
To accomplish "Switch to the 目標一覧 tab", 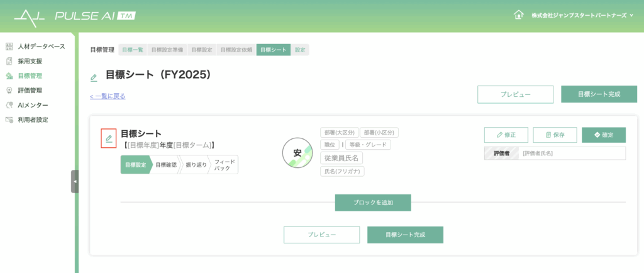I will (x=133, y=49).
